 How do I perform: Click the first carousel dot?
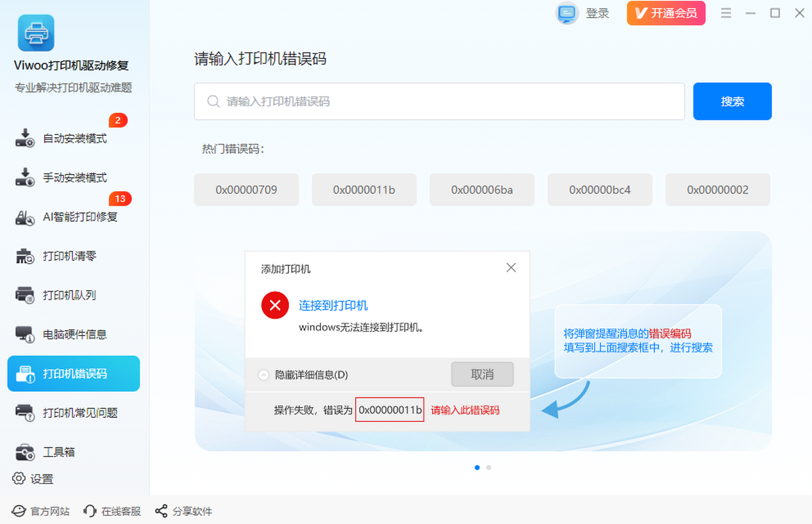tap(477, 467)
